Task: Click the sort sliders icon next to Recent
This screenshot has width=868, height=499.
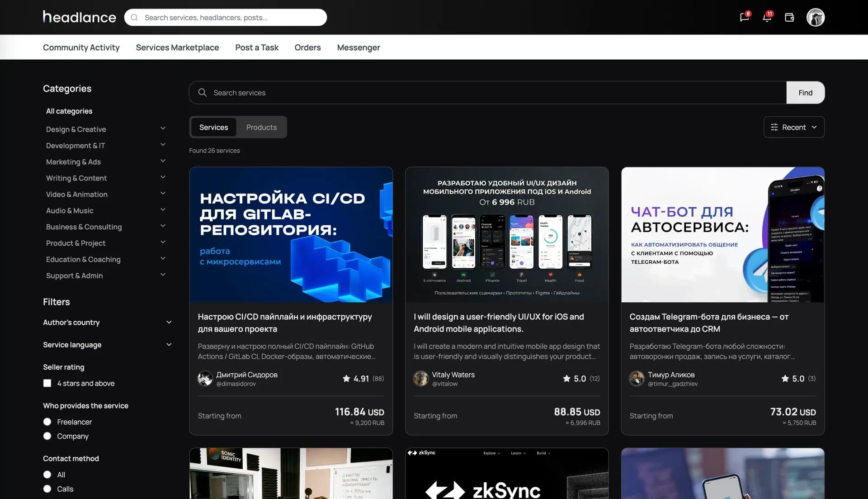Action: pyautogui.click(x=774, y=127)
